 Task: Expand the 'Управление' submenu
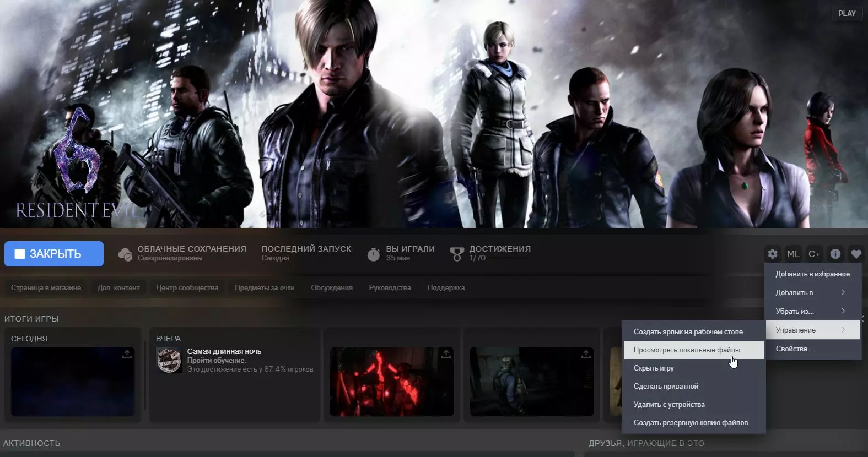click(811, 330)
